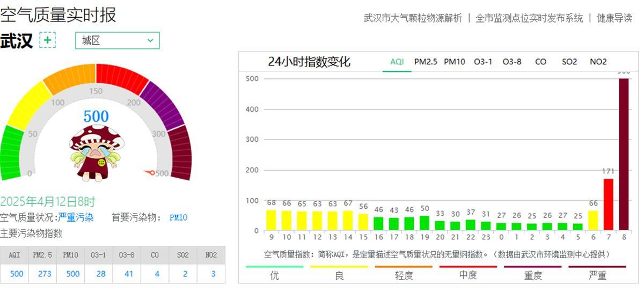Show the O3-1 chart tab

(x=483, y=62)
